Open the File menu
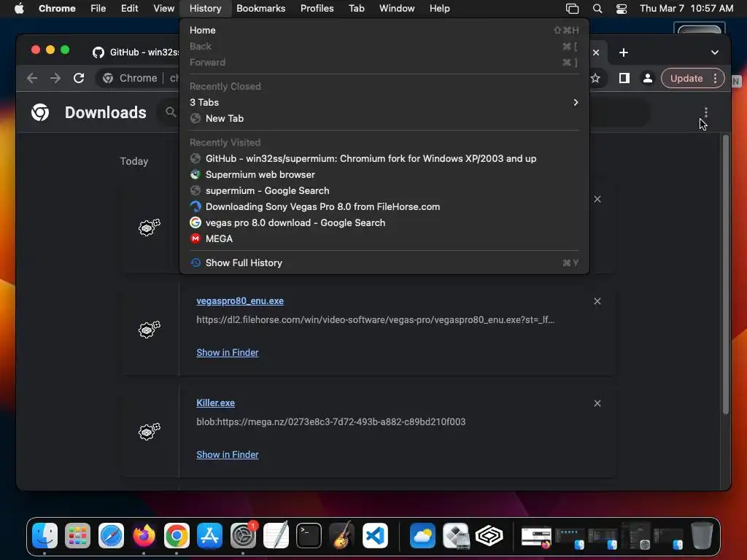 98,9
